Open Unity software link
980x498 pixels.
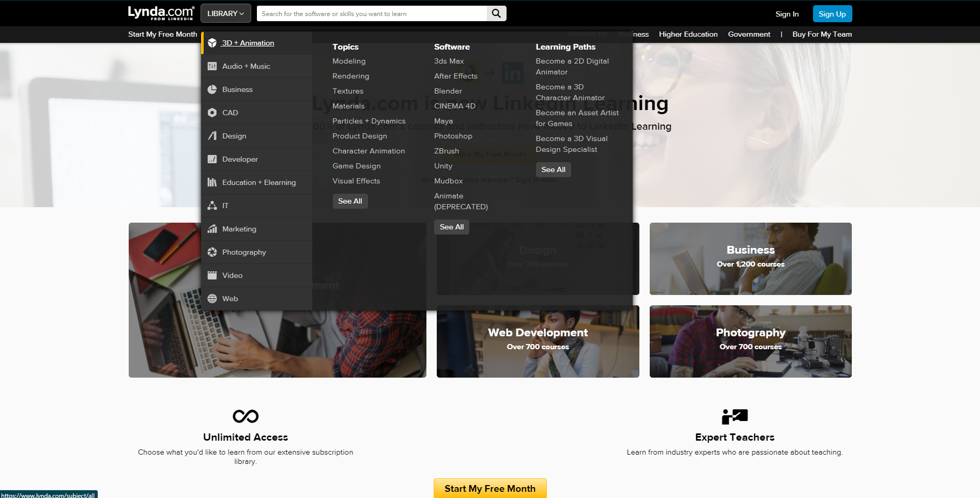(443, 166)
